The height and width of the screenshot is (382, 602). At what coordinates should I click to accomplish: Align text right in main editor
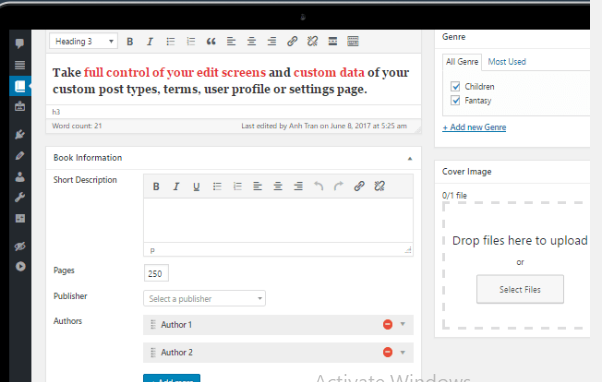tap(272, 41)
